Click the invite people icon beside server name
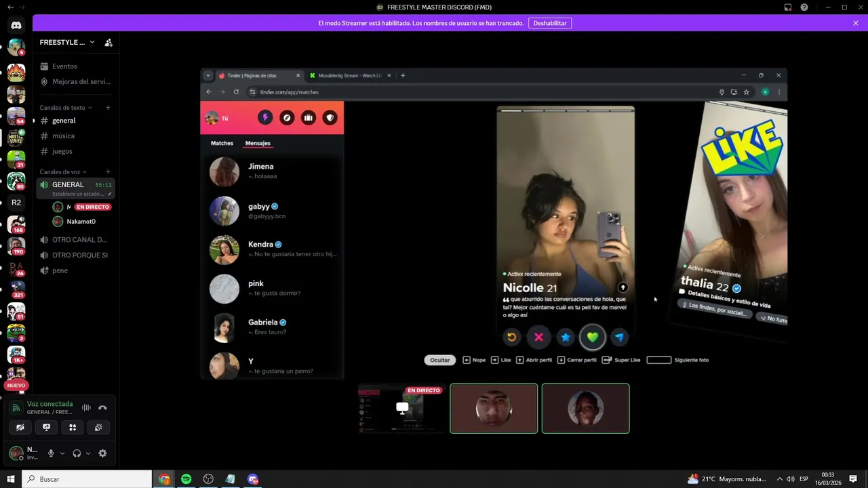Screen dimensions: 868x488 coord(108,42)
